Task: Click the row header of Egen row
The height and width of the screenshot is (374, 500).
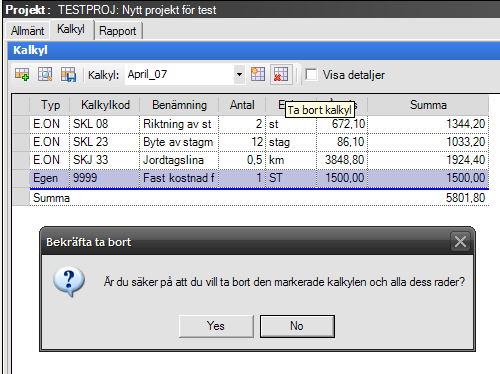Action: [x=21, y=178]
